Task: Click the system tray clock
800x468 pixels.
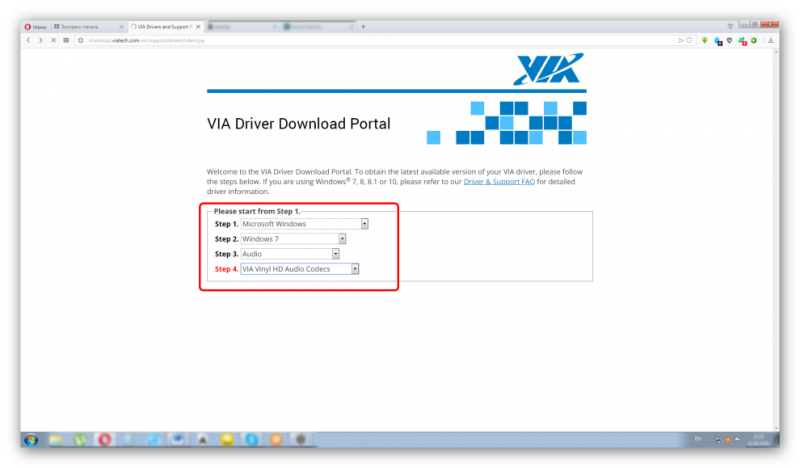Action: (759, 439)
